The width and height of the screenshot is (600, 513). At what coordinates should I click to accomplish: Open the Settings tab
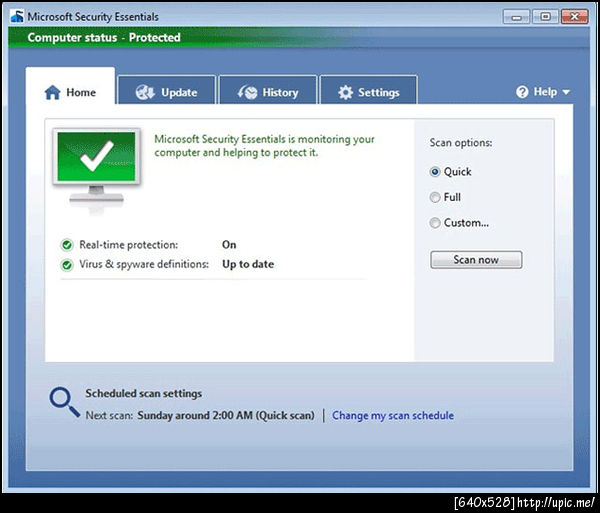tap(368, 90)
